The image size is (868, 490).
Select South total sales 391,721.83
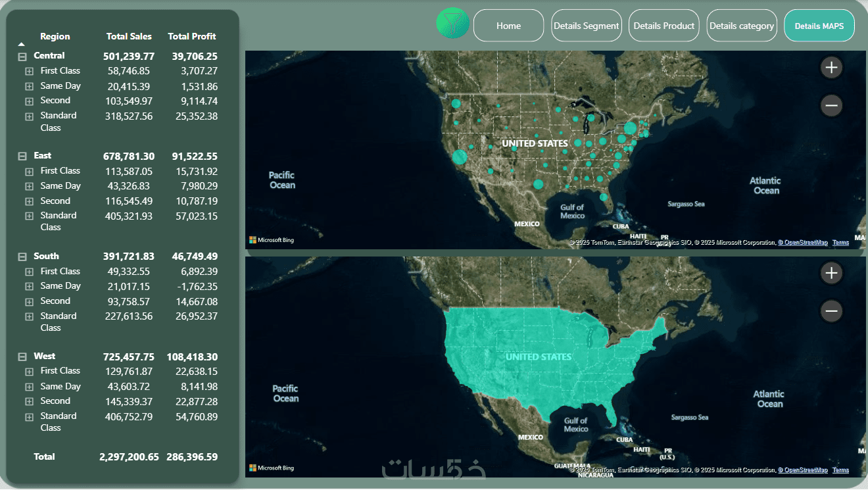click(x=129, y=257)
